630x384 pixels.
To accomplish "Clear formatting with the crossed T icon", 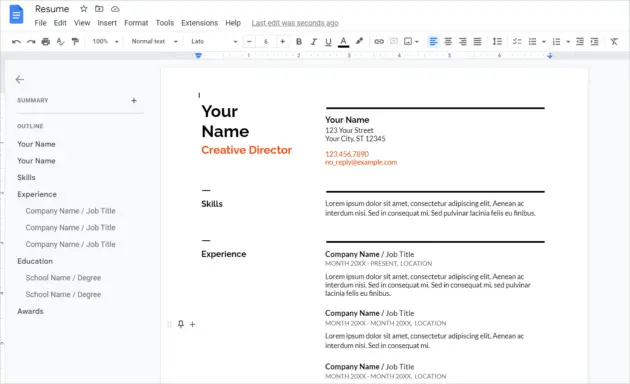I will [614, 41].
